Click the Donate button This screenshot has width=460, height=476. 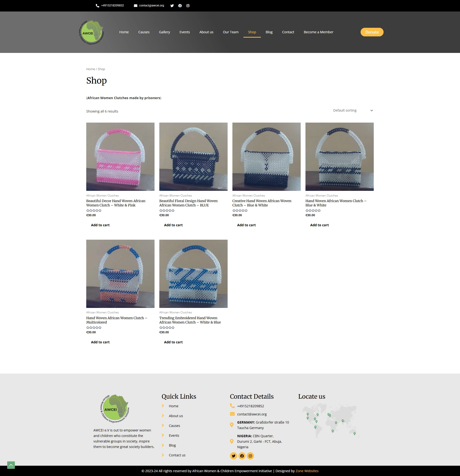[x=372, y=32]
